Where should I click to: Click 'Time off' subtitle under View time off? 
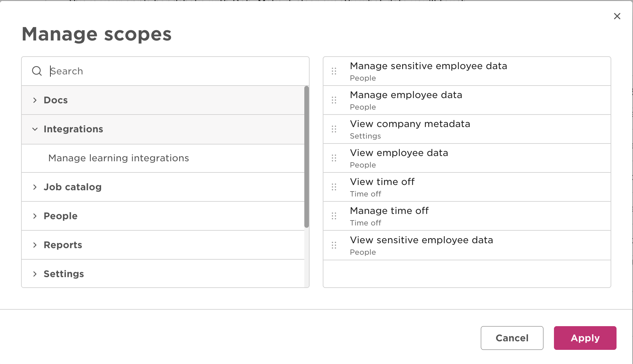[x=366, y=194]
